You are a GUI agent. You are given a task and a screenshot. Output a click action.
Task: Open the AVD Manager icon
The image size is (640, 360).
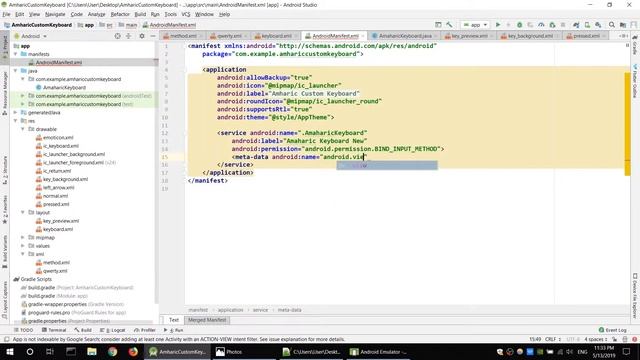[587, 25]
